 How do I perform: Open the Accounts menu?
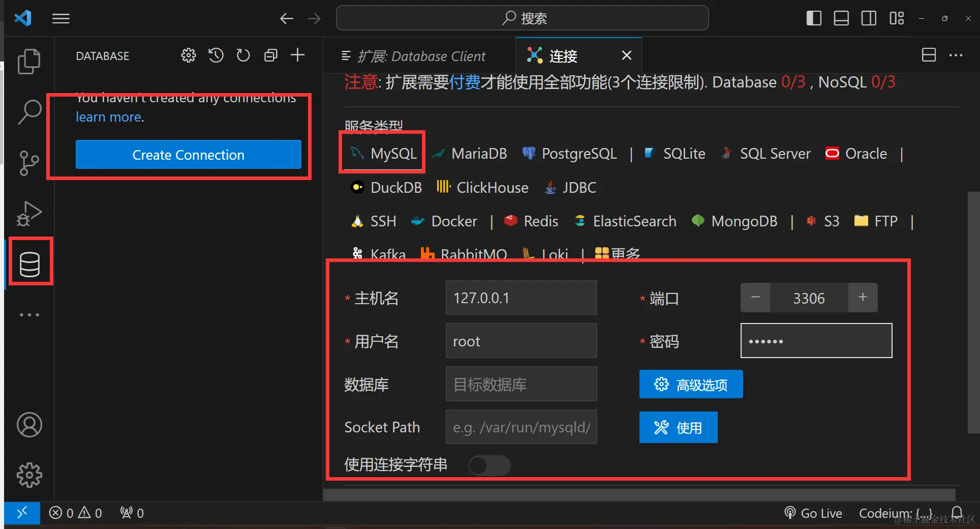[x=29, y=425]
